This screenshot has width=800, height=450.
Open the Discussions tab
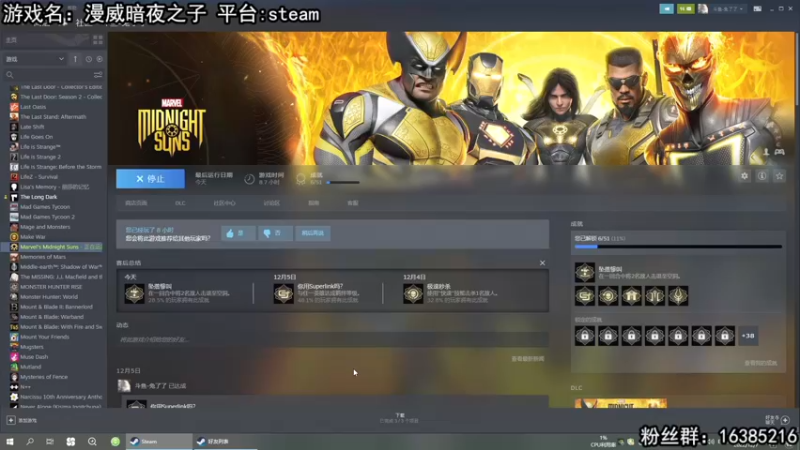click(x=271, y=203)
